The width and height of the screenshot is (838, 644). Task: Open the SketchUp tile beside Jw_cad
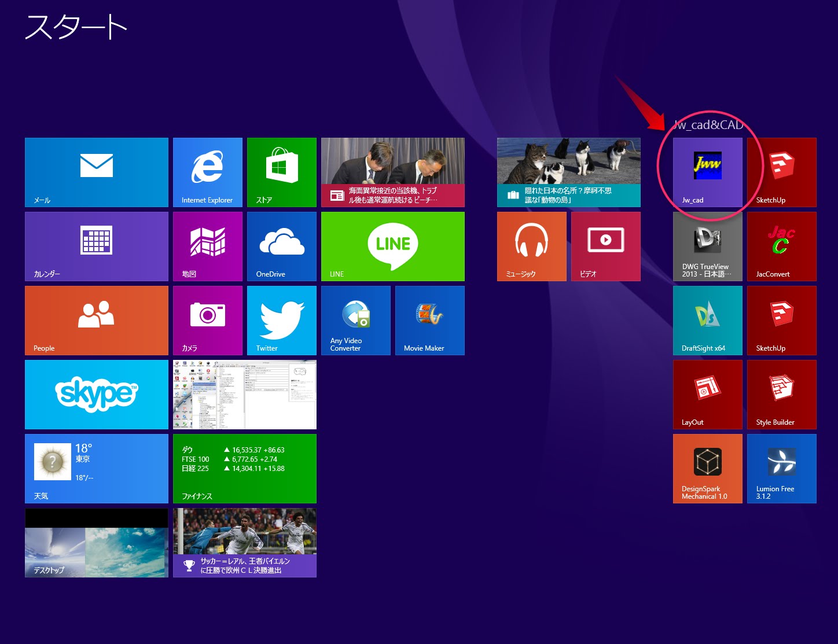point(782,172)
